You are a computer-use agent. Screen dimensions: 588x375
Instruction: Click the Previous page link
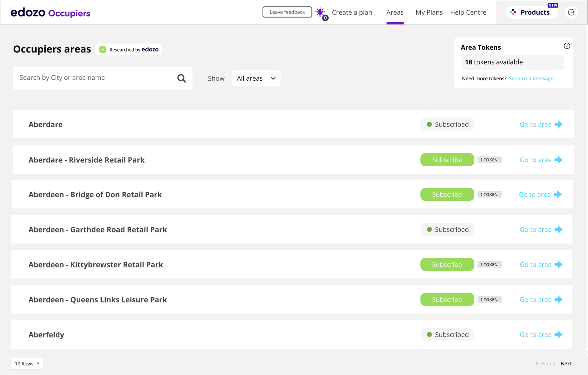click(545, 363)
